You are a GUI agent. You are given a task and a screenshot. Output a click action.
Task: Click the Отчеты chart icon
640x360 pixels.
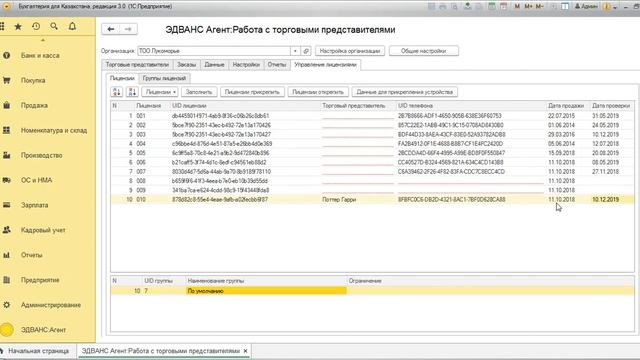(x=7, y=255)
